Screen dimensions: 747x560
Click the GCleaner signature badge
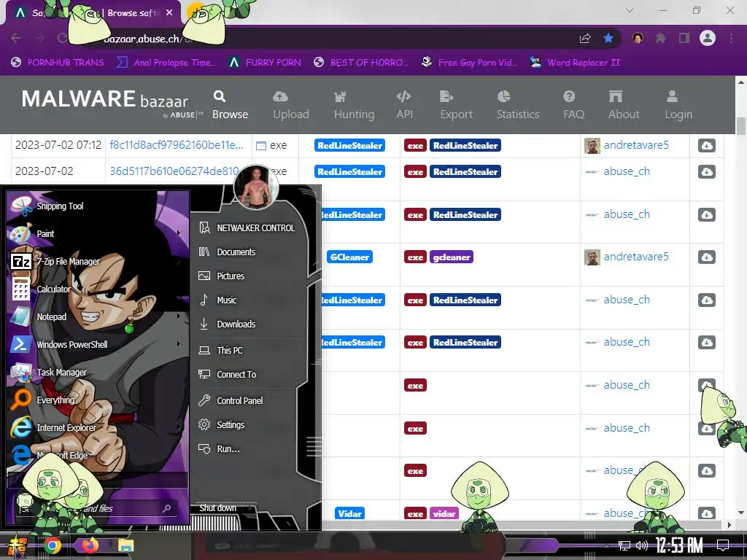(x=349, y=257)
